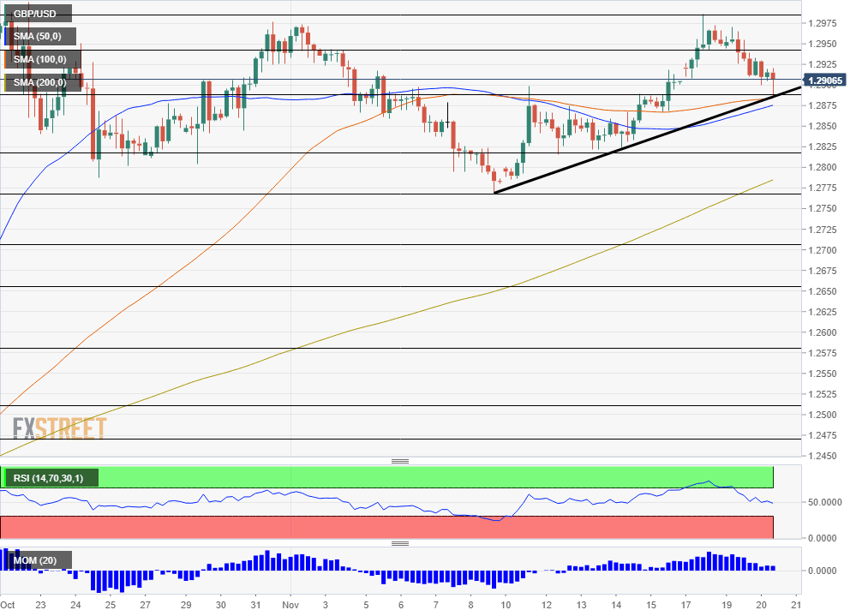The height and width of the screenshot is (616, 862).
Task: Click the MOM (20) indicator label
Action: coord(36,561)
